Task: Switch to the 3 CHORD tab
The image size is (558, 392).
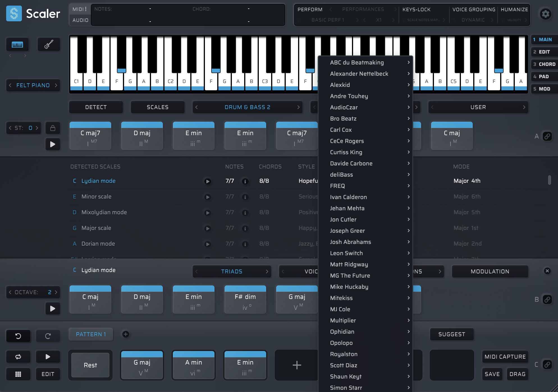Action: [544, 64]
